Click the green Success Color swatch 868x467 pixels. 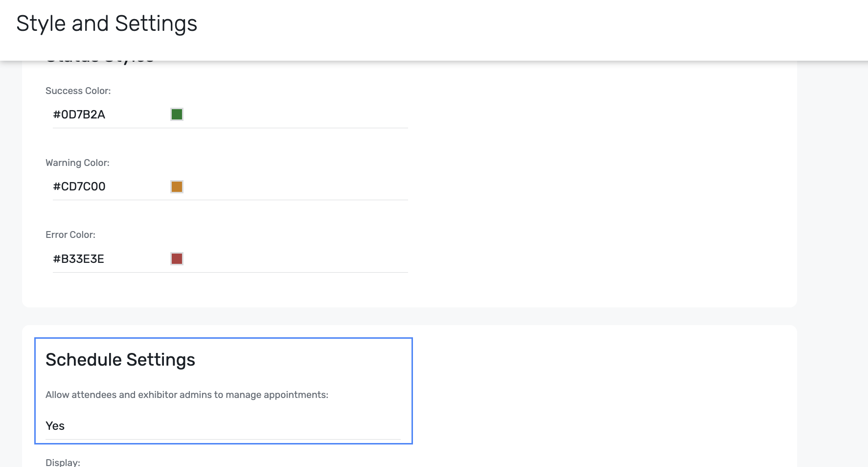click(177, 115)
